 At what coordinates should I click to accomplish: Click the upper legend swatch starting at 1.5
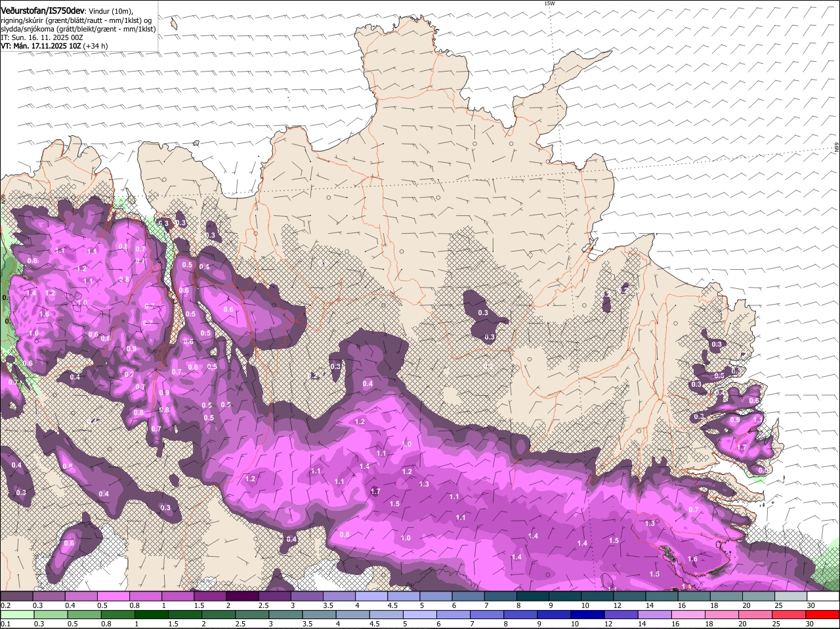coord(209,596)
